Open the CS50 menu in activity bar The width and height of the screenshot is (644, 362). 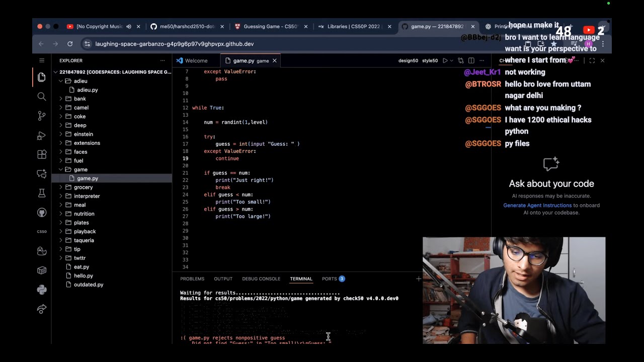pos(42,232)
